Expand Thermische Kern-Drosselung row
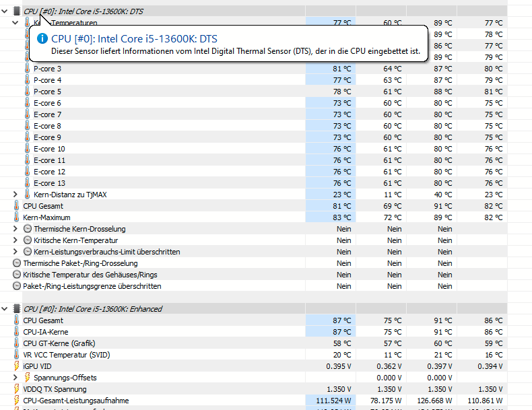532x410 pixels. coord(15,229)
